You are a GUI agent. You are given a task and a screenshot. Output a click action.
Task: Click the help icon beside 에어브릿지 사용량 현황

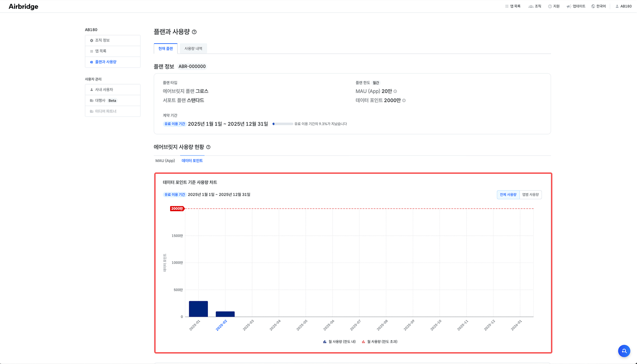pyautogui.click(x=208, y=147)
